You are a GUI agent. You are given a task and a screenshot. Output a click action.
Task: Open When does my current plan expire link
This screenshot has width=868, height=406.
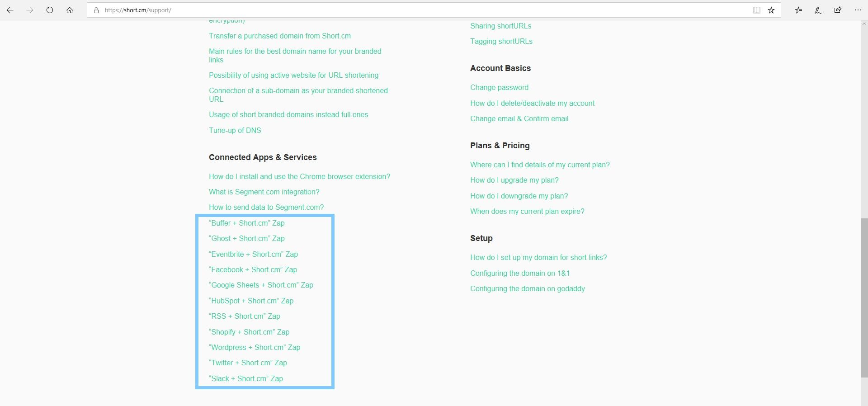tap(527, 211)
